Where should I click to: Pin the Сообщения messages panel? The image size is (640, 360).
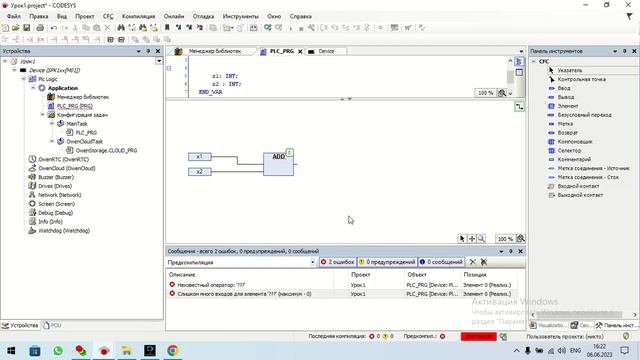(x=511, y=251)
